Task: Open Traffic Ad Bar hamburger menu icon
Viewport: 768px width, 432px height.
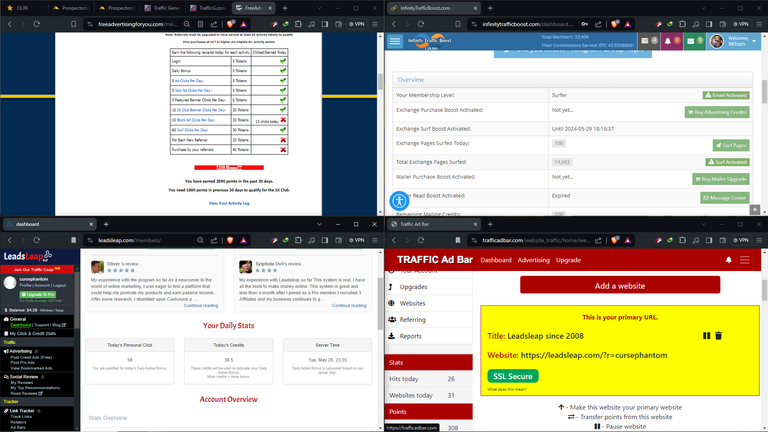Action: point(744,260)
